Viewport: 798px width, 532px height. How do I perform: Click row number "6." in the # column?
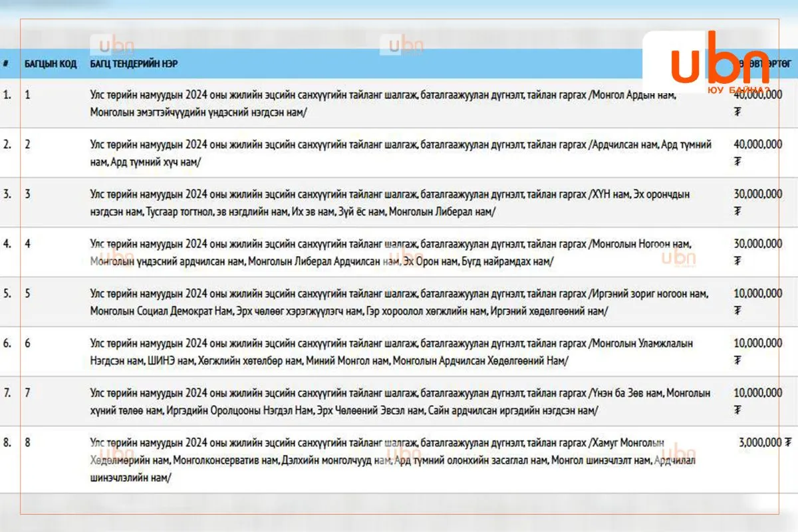pos(7,343)
